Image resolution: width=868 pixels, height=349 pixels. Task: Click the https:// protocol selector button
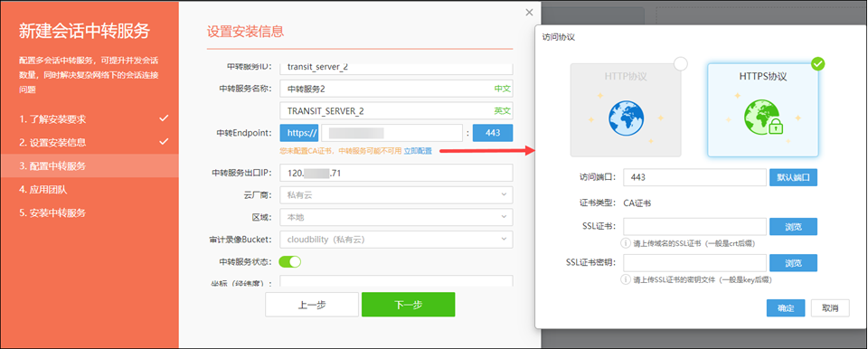[x=299, y=133]
